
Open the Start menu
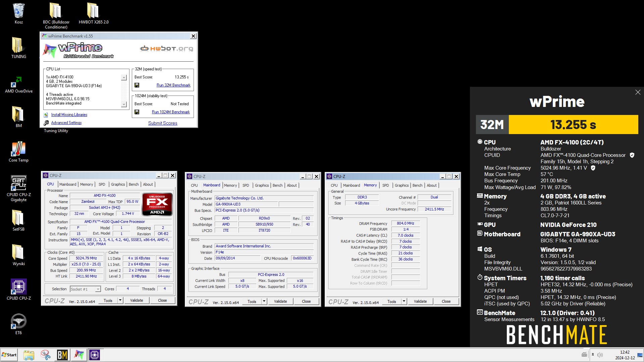click(x=9, y=355)
